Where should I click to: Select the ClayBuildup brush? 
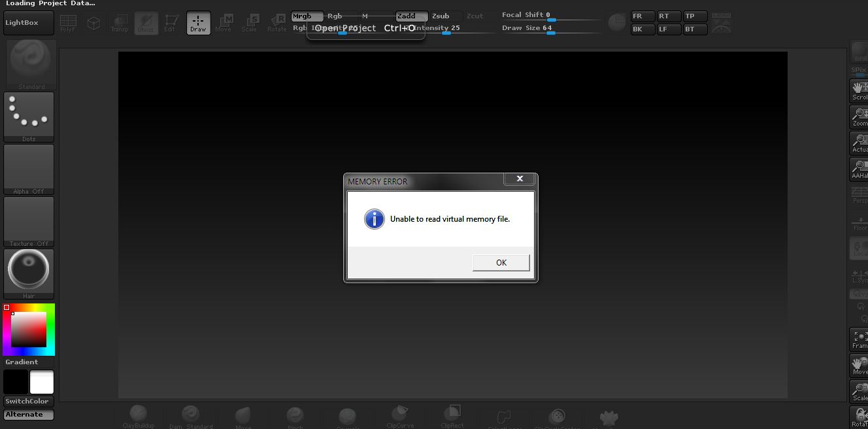(139, 417)
